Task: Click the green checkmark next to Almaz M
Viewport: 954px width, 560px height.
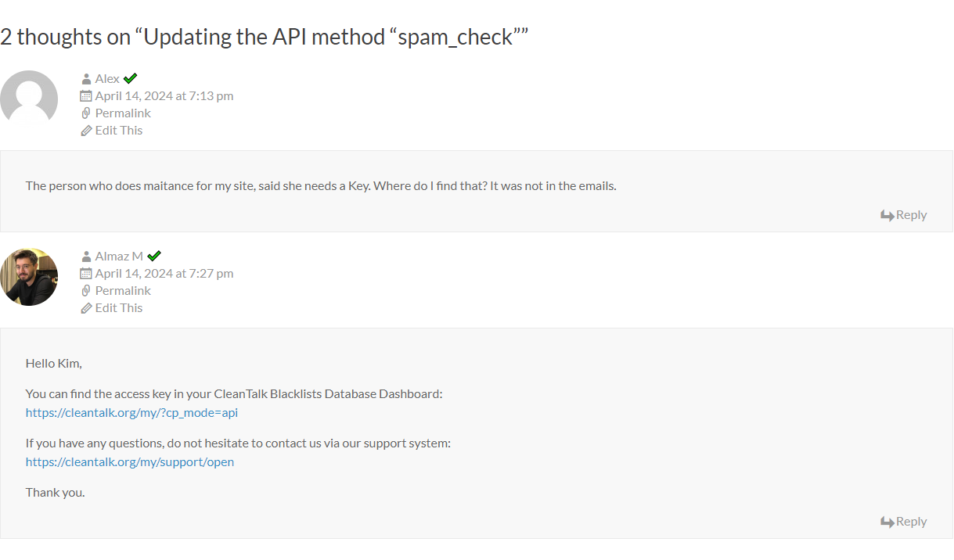Action: [x=154, y=256]
